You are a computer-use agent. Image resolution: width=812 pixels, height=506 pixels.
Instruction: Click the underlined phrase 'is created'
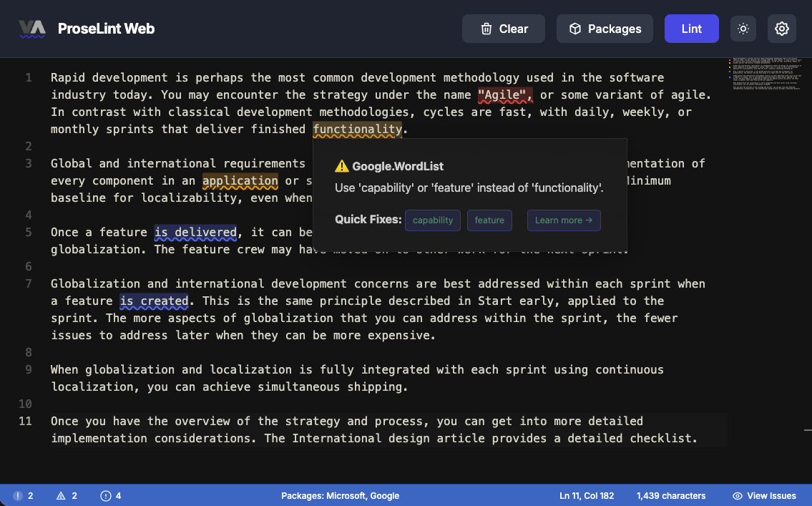point(154,301)
